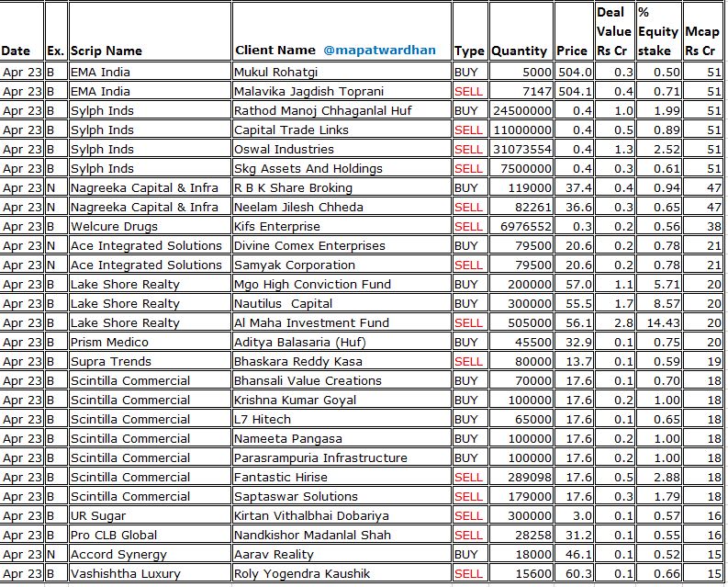Select the Price column header

coord(574,31)
